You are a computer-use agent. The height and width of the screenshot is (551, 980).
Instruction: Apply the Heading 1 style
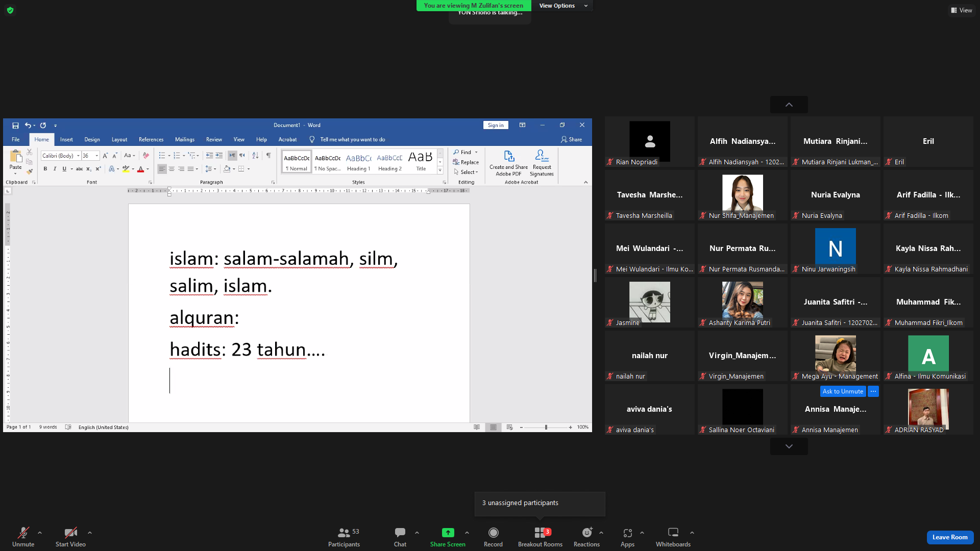[x=359, y=162]
